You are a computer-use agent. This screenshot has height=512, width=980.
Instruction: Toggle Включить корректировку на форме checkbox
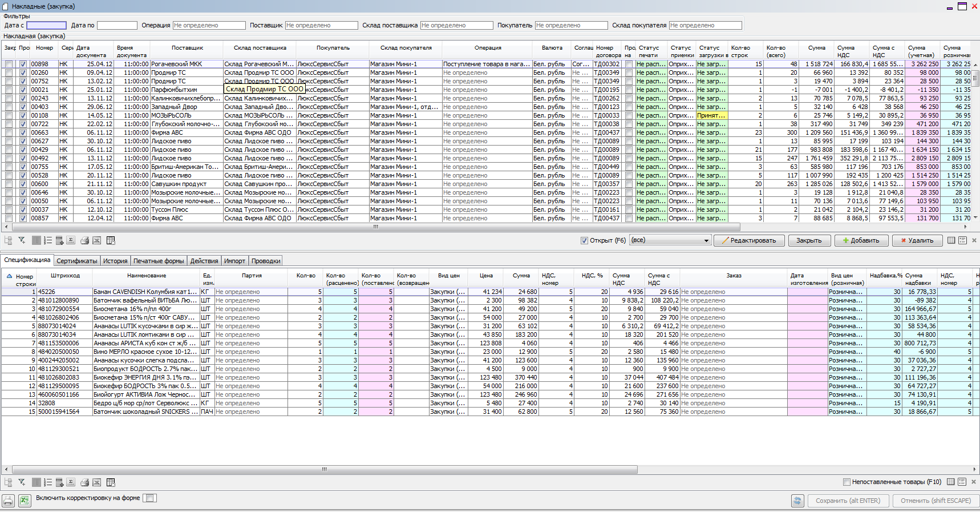pos(149,498)
